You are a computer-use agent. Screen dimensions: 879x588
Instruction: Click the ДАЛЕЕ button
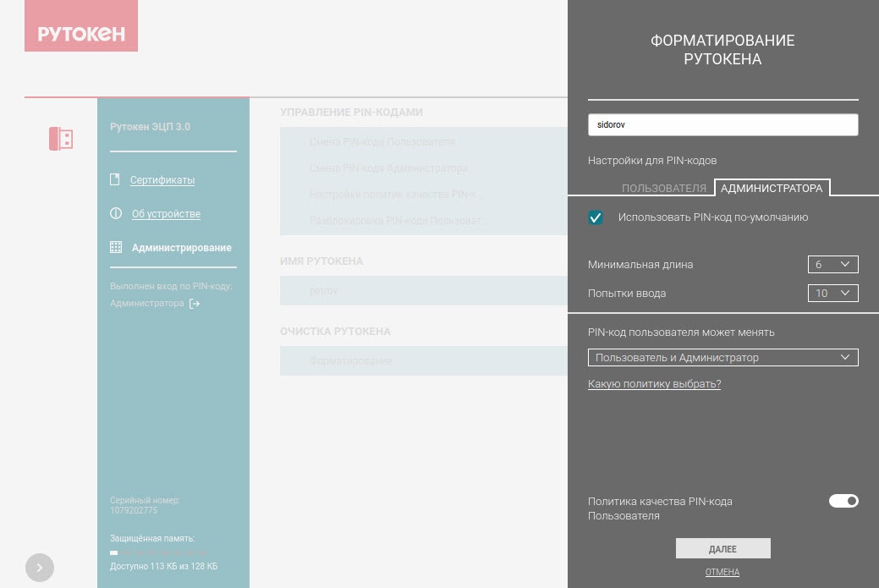tap(722, 548)
